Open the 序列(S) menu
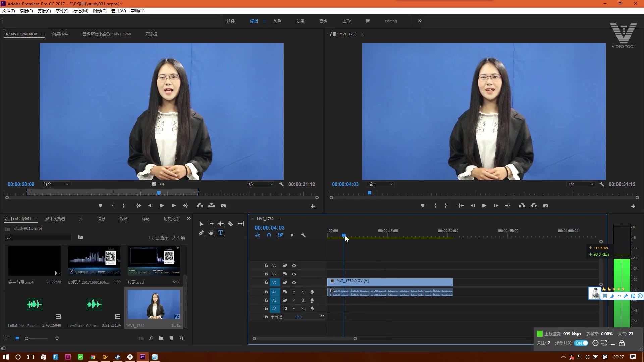 coord(62,11)
